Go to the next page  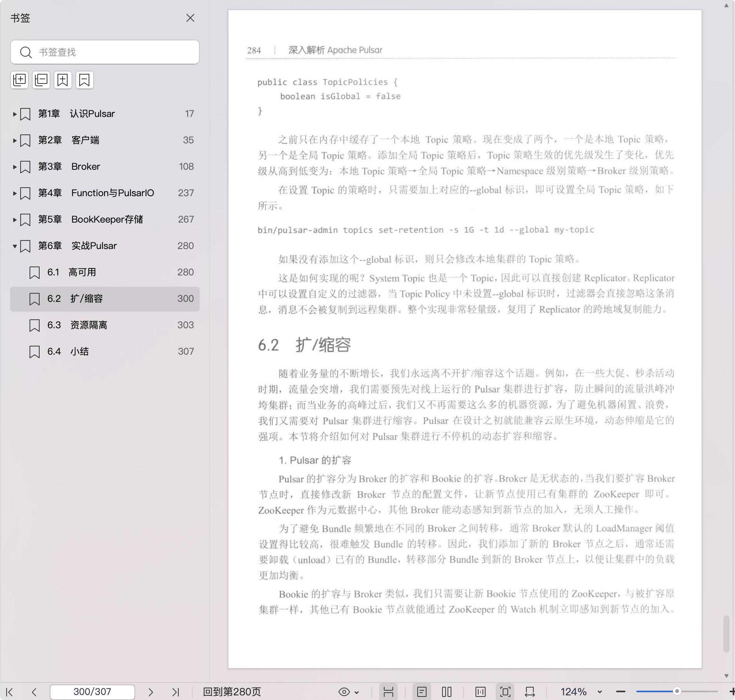151,692
